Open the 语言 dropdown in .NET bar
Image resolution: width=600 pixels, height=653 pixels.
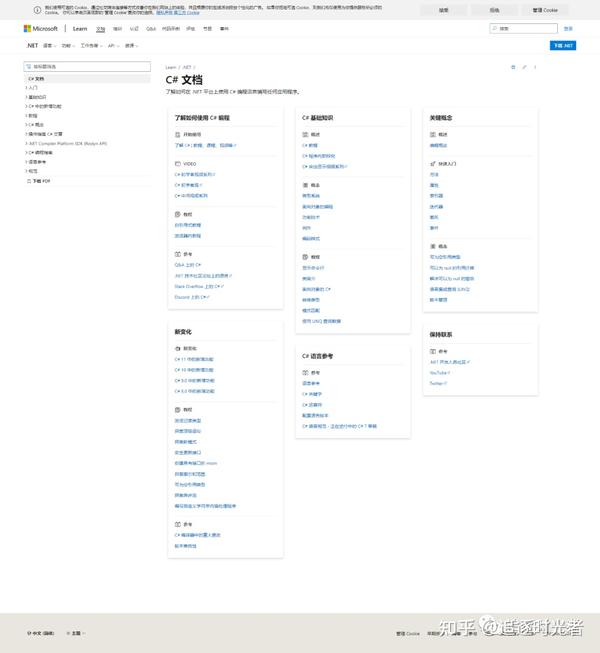[x=50, y=45]
